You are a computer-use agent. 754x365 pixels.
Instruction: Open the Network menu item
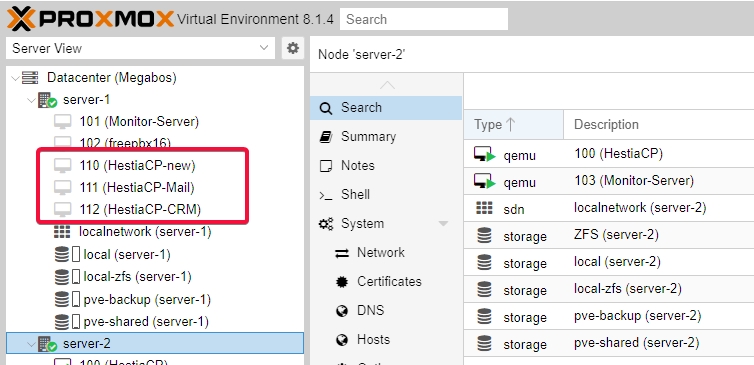coord(386,252)
